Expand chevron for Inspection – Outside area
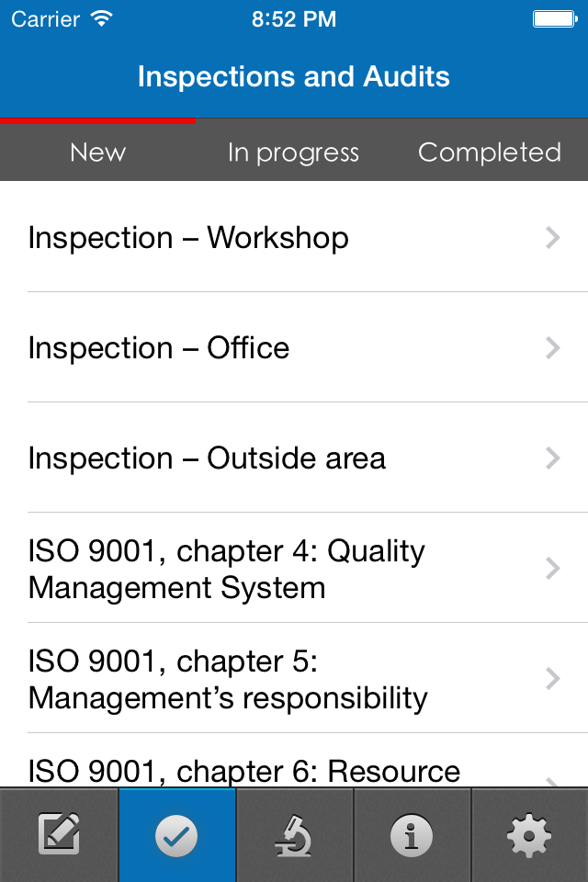The image size is (588, 882). (552, 458)
